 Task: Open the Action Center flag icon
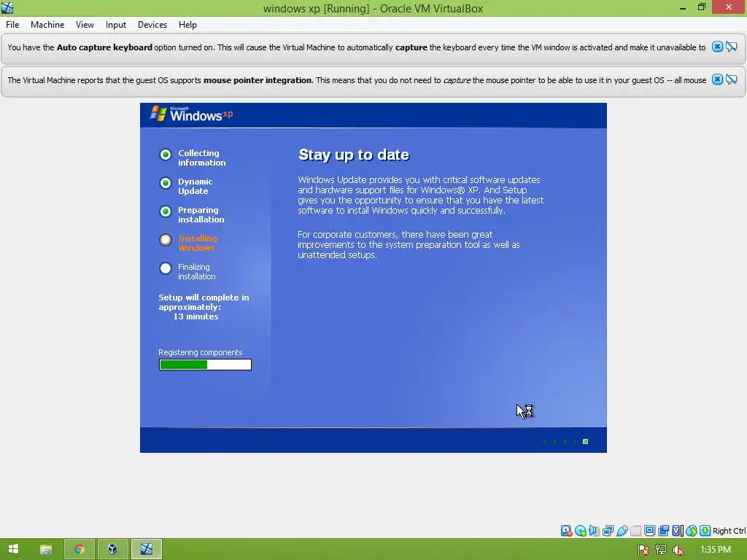tap(643, 550)
